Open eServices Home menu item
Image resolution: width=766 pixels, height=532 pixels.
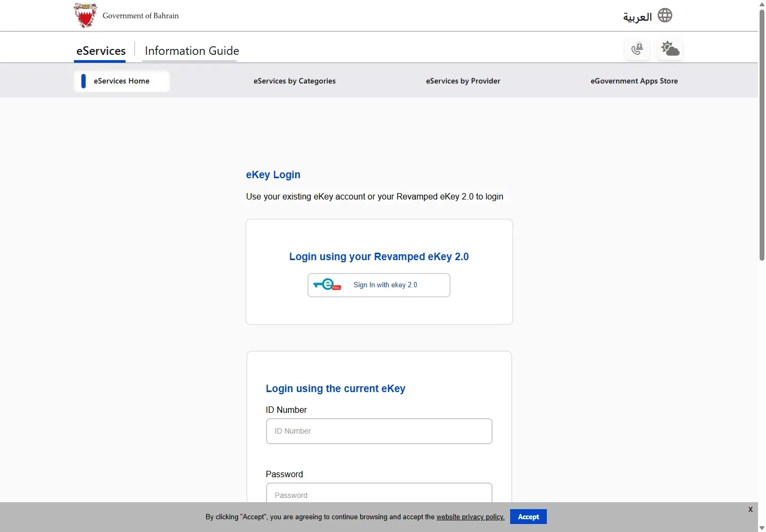[x=121, y=81]
